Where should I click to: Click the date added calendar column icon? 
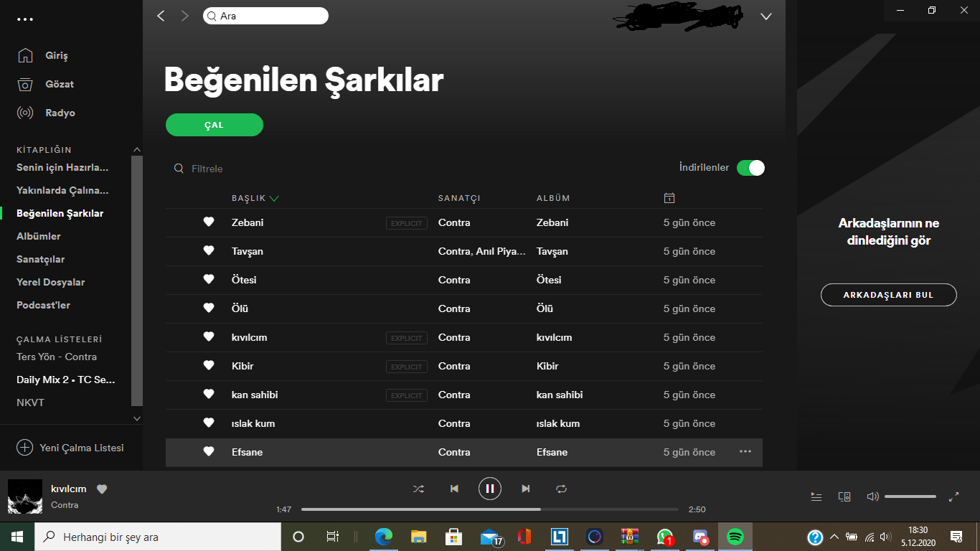tap(669, 198)
